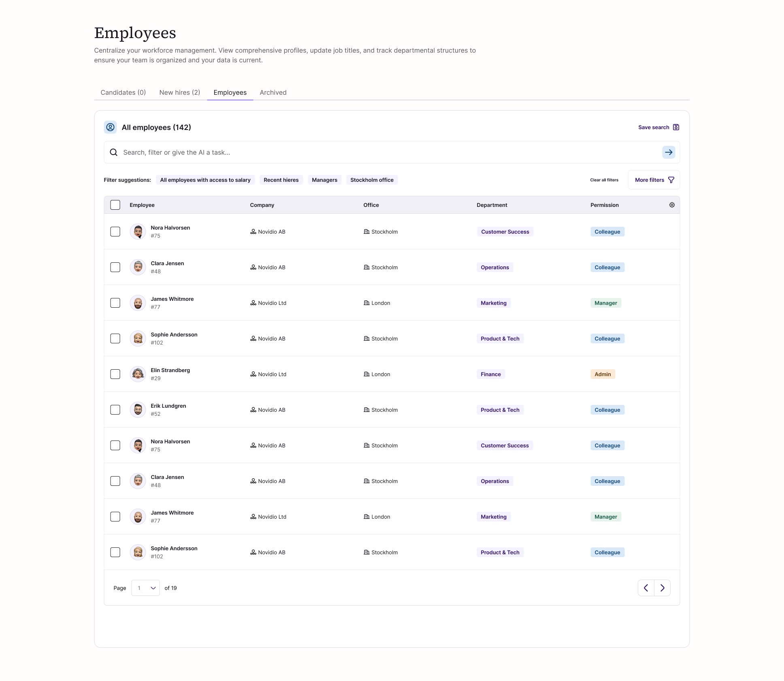Viewport: 784px width, 681px height.
Task: Open the page number dropdown
Action: (x=145, y=588)
